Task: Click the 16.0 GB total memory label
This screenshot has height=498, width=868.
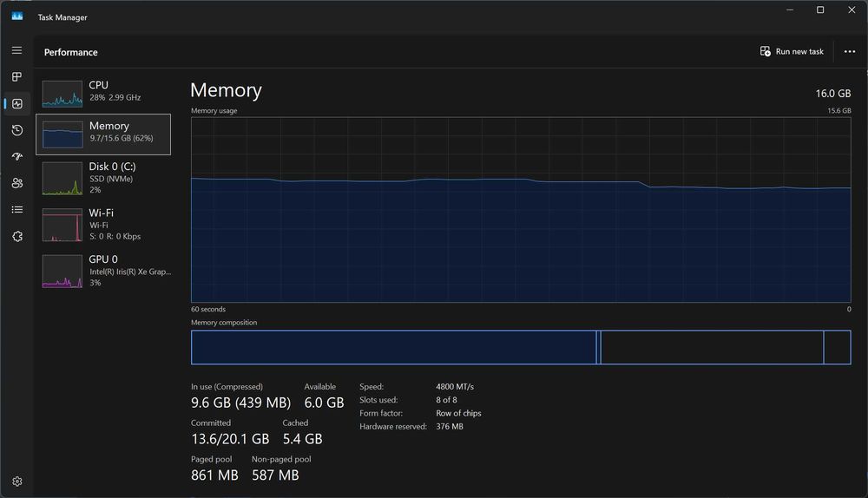Action: click(x=833, y=94)
